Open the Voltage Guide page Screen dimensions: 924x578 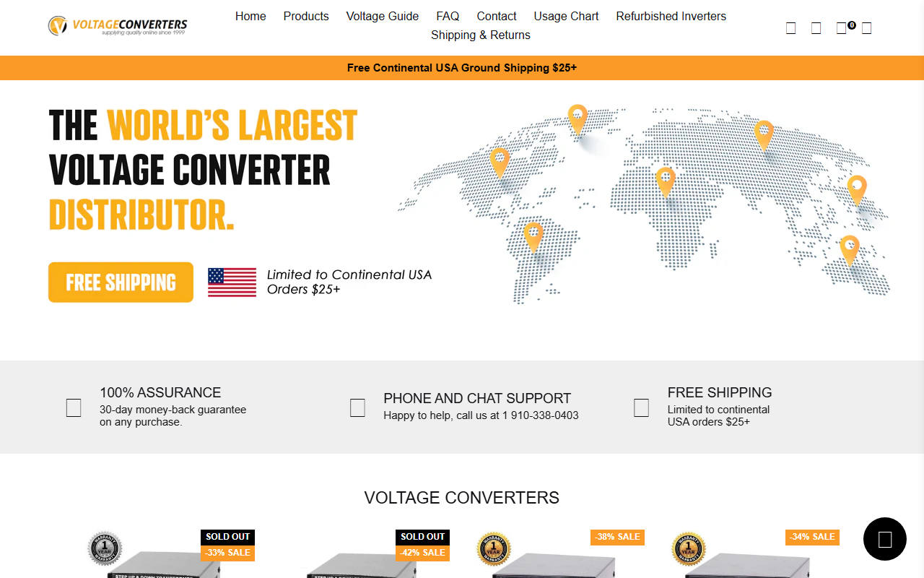tap(383, 16)
